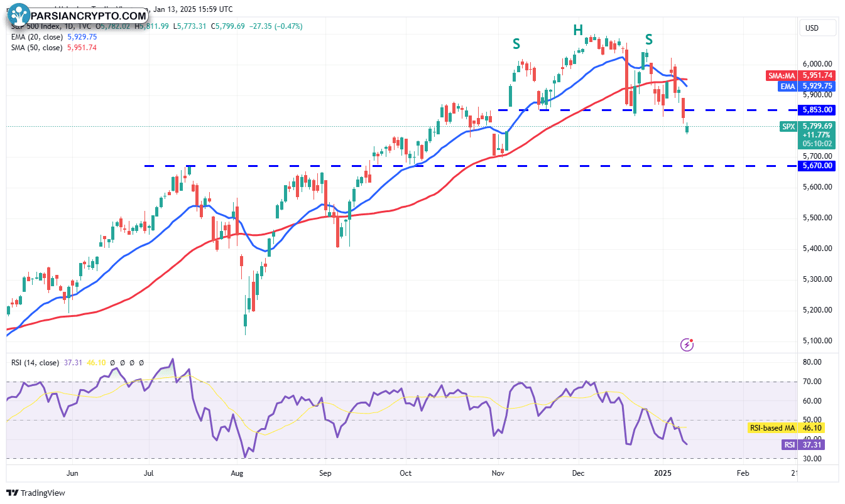The width and height of the screenshot is (845, 504).
Task: Click the Jul label on time axis
Action: coord(150,473)
